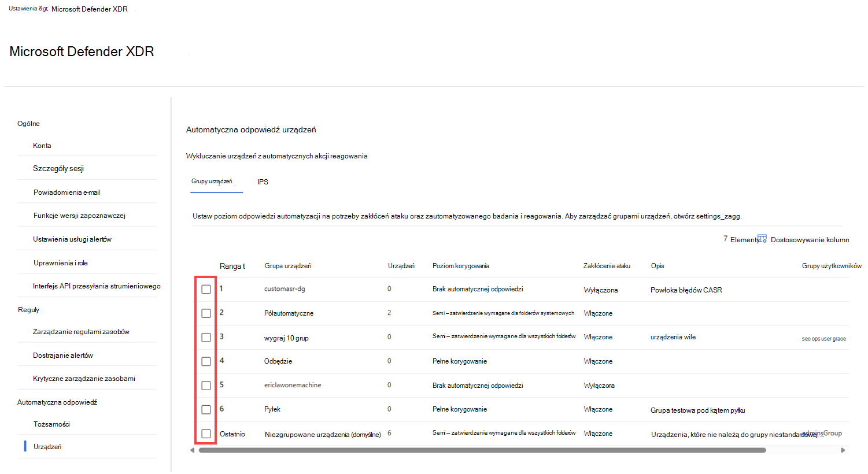
Task: Click the right arrow of the horizontal scrollbar
Action: 843,450
